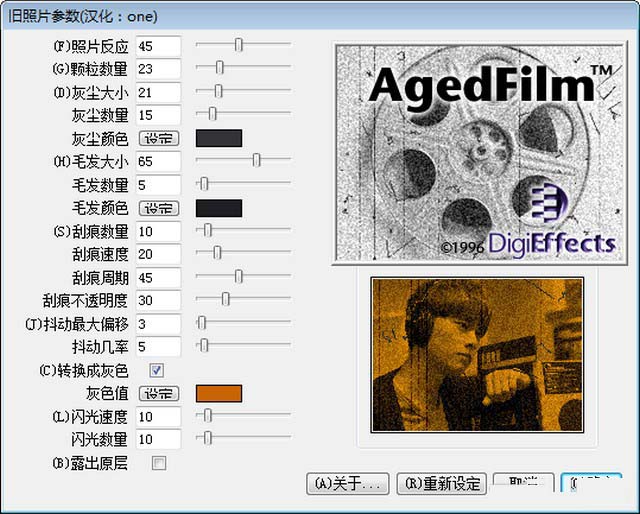Click the 照片反应 slider handle
640x514 pixels.
(x=239, y=45)
